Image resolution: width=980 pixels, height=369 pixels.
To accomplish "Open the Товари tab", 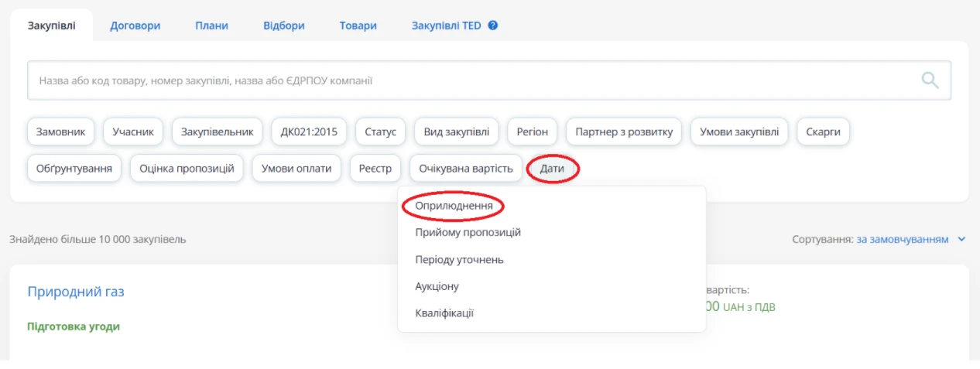I will click(x=358, y=26).
